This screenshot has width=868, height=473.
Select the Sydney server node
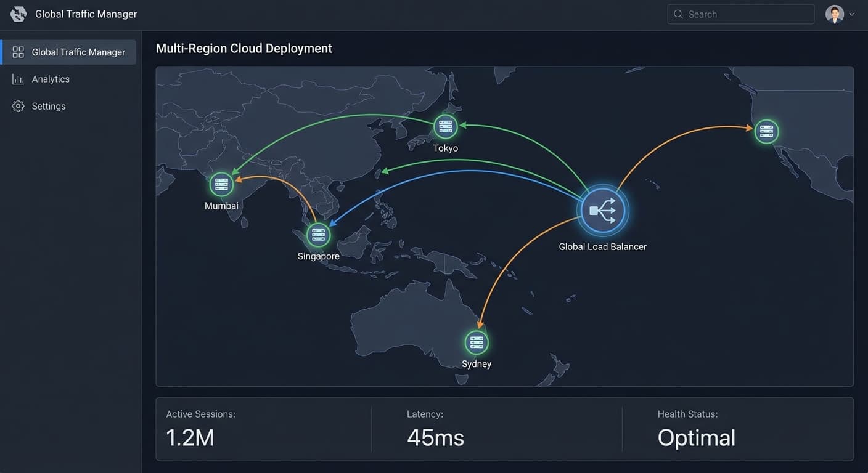pos(476,342)
